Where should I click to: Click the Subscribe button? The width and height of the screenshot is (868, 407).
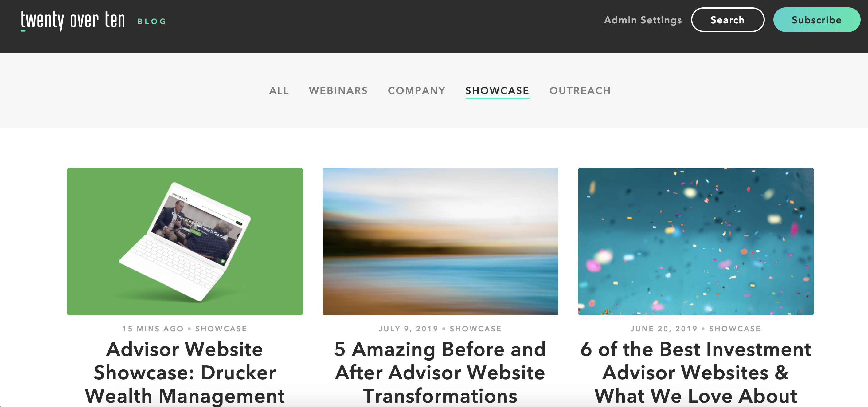coord(816,20)
